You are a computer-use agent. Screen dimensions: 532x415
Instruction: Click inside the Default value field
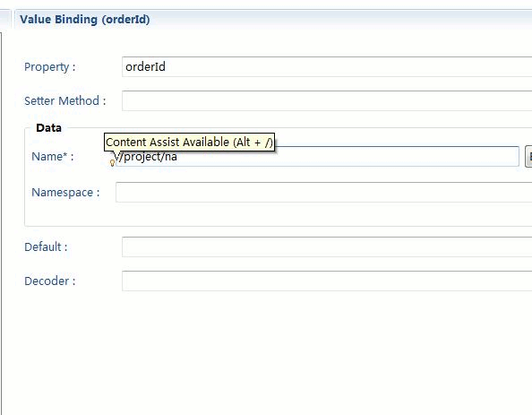(327, 246)
